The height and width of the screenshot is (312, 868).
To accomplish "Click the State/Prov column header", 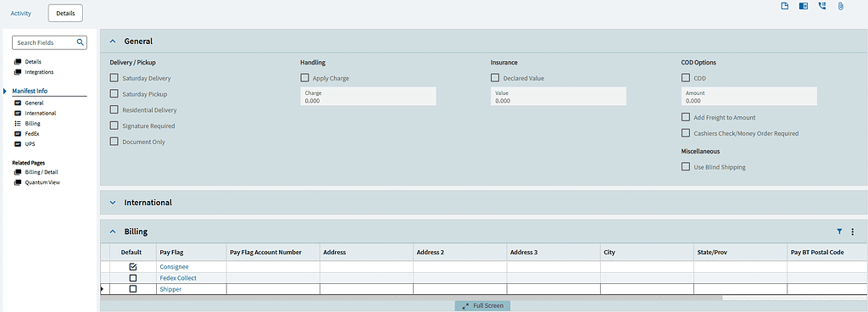I will [740, 252].
